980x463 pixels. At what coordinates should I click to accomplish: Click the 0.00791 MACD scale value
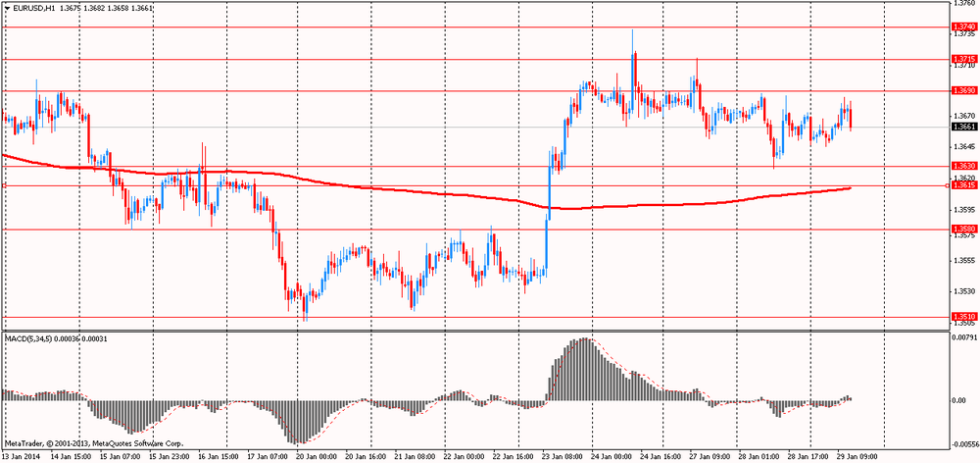coord(962,337)
